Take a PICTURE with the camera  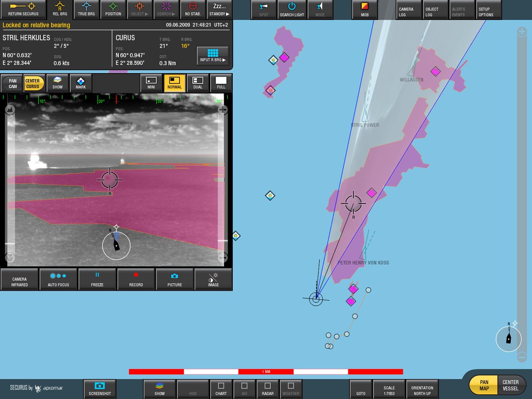click(175, 279)
